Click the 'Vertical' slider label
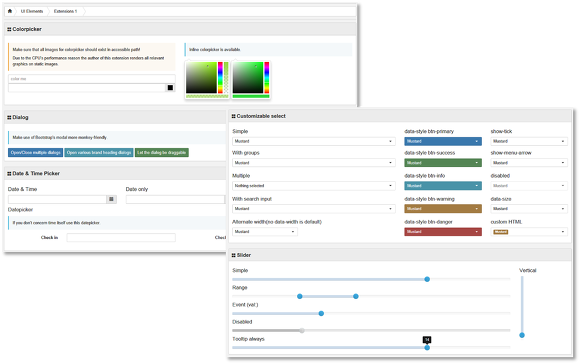 pyautogui.click(x=527, y=270)
